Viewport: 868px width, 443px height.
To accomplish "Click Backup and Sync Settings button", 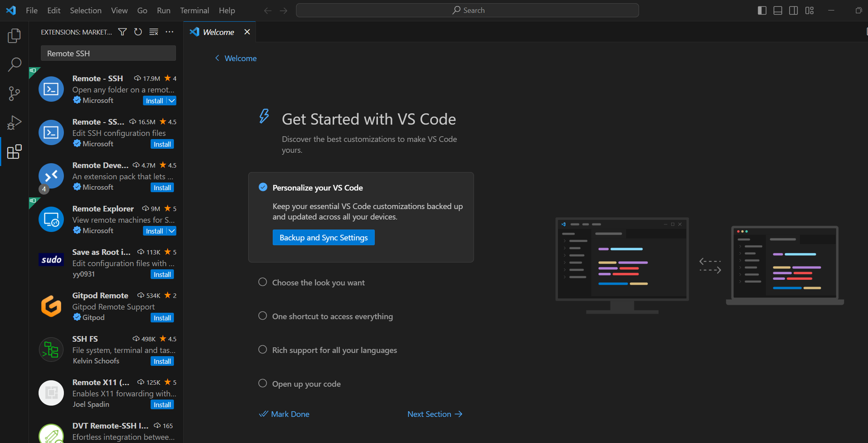I will pyautogui.click(x=324, y=238).
